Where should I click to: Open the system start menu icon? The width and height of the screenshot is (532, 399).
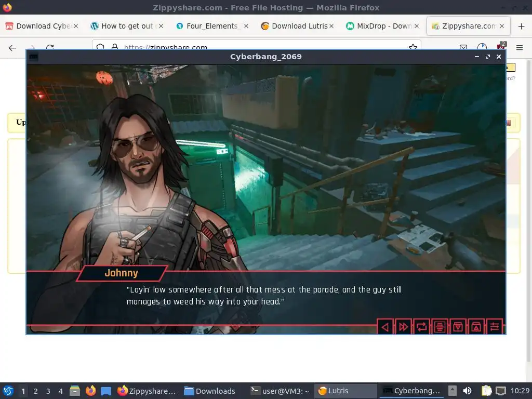8,391
